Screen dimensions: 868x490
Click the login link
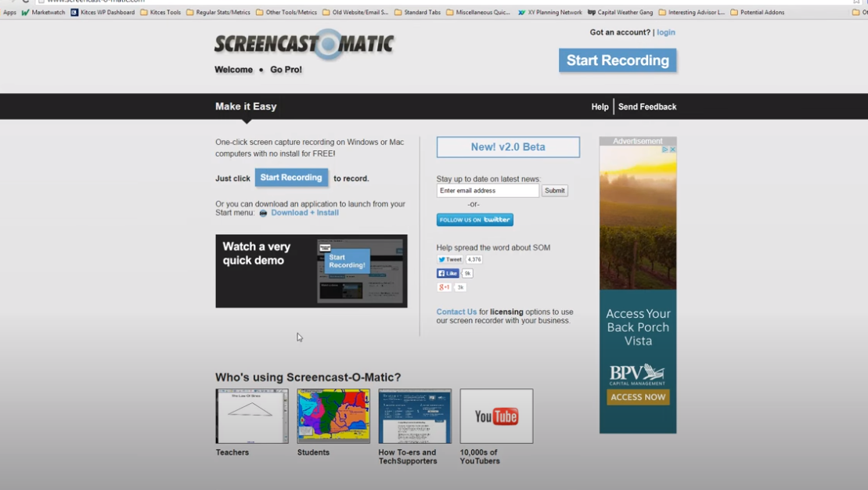click(665, 32)
